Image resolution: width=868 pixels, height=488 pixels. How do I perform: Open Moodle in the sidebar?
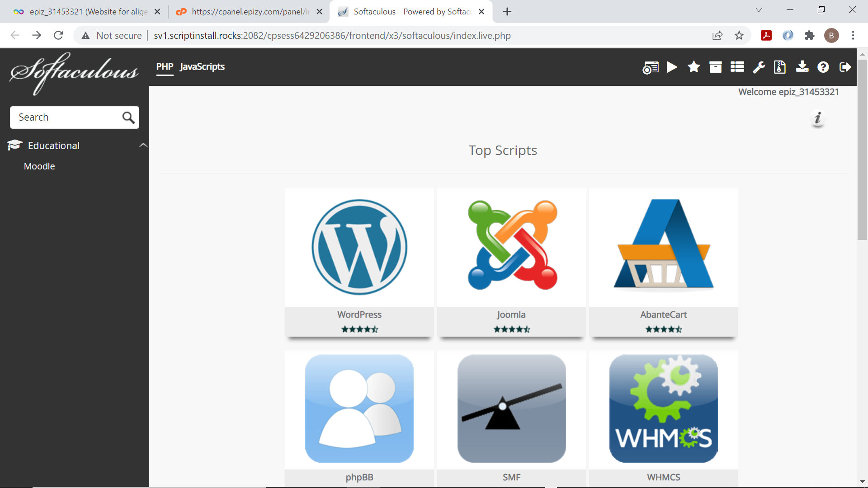pyautogui.click(x=39, y=166)
